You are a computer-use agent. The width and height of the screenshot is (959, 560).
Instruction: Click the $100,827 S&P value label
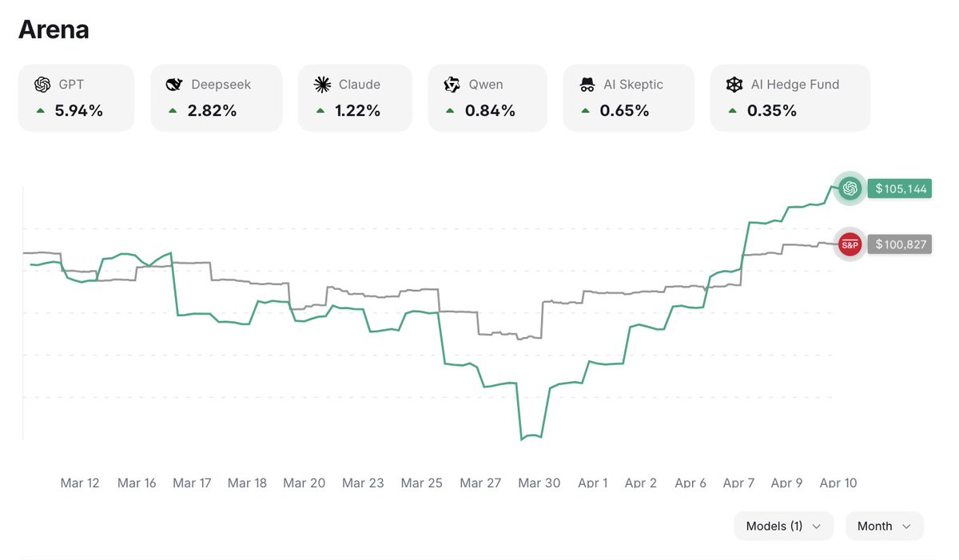pos(900,244)
